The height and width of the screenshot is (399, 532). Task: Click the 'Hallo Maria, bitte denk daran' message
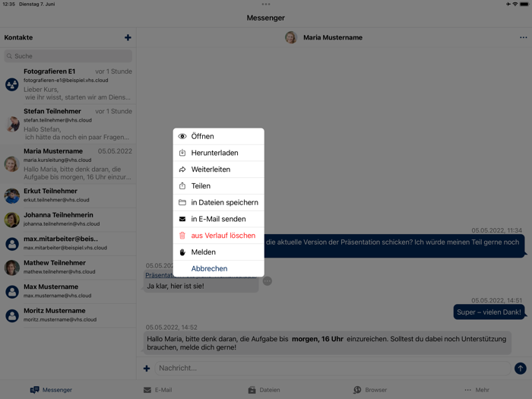[x=328, y=343]
